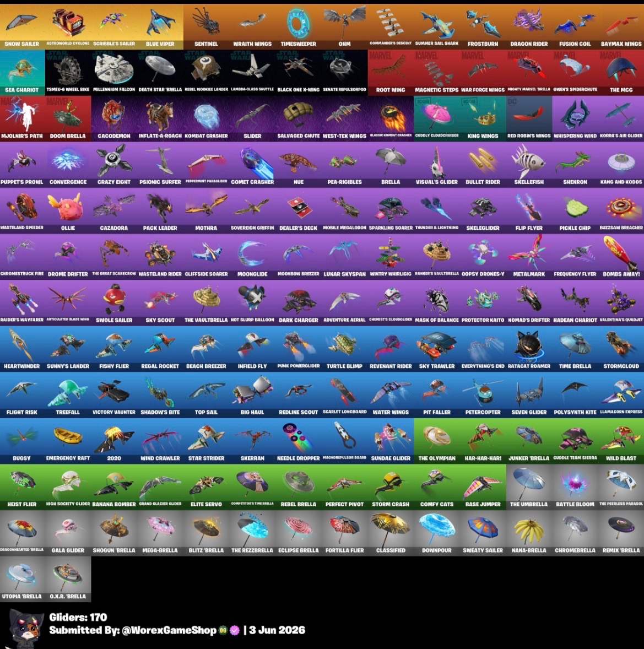This screenshot has width=644, height=649.
Task: Open the Dragon Rider glider tile
Action: 529,26
